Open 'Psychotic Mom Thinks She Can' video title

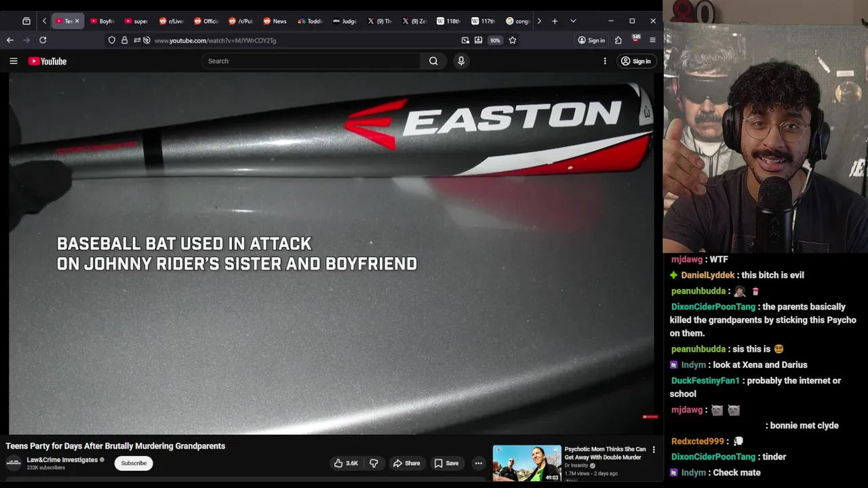[605, 453]
